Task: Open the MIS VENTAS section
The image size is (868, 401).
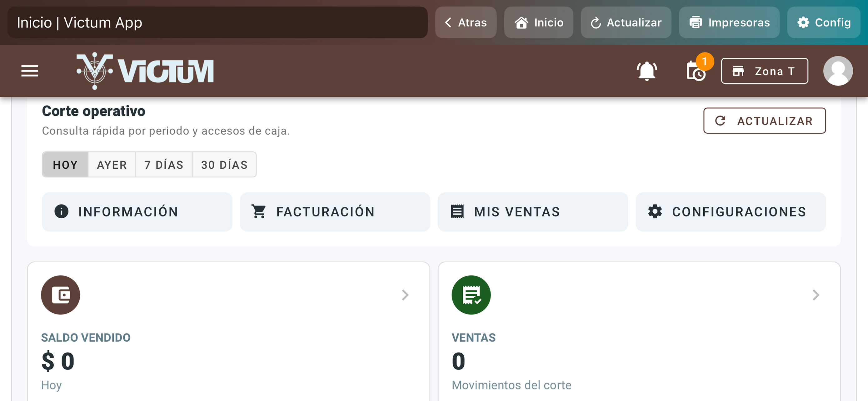Action: click(x=533, y=212)
